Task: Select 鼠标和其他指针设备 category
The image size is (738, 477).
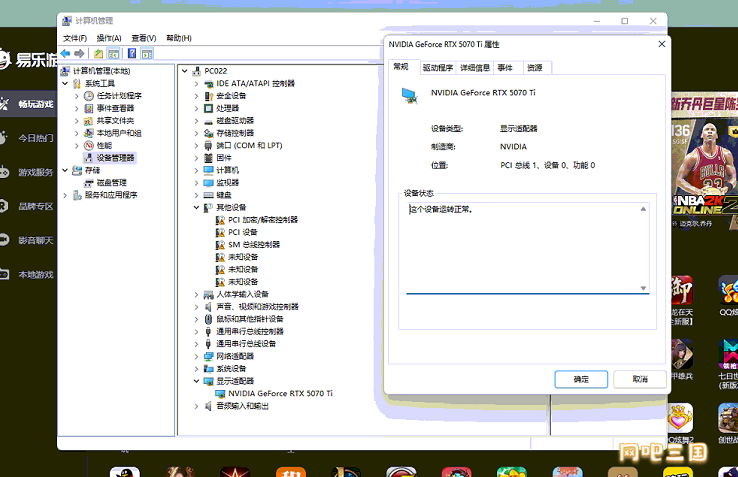Action: (250, 319)
